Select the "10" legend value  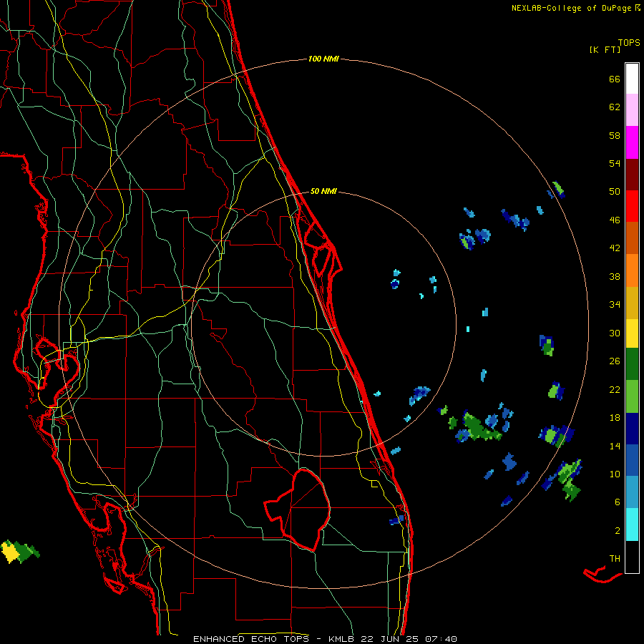[x=615, y=474]
